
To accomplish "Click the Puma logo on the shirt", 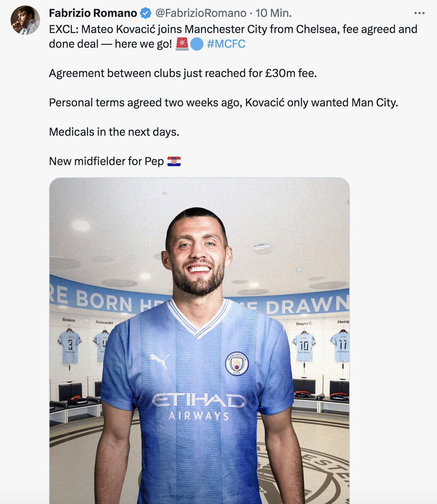I will [160, 360].
